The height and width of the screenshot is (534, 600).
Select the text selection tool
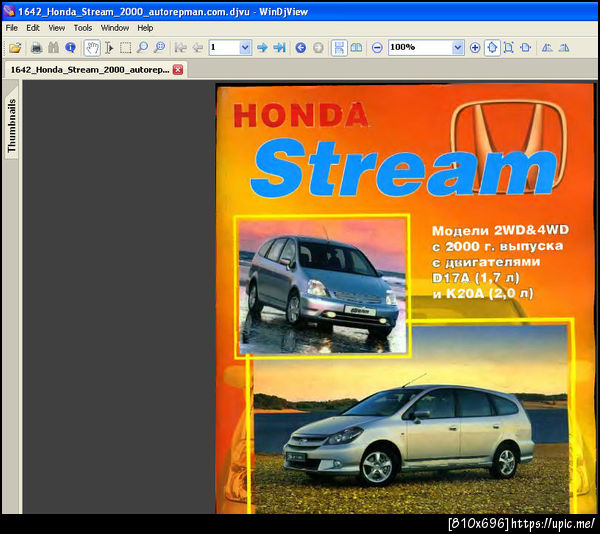109,48
